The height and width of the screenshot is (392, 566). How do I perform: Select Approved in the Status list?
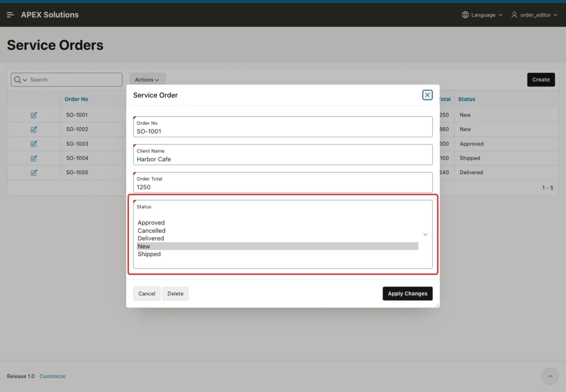pos(277,223)
